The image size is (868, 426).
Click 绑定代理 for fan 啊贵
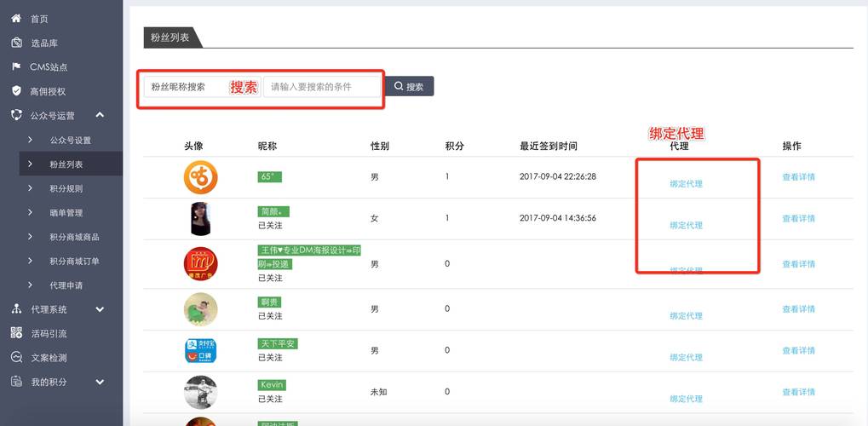686,316
